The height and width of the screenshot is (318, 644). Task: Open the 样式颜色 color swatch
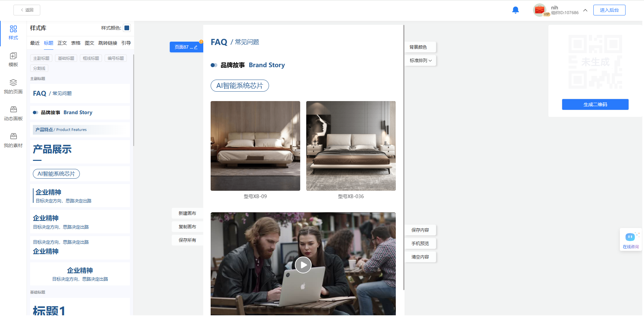[x=127, y=28]
